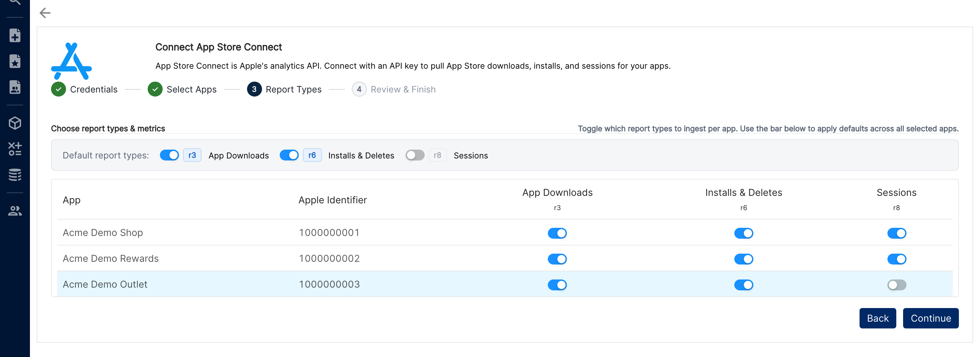
Task: Click the Apple Identifier column header
Action: point(332,200)
